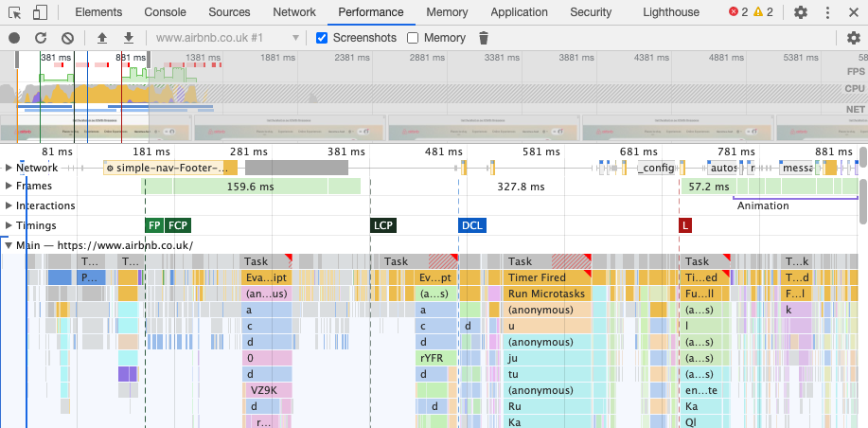
Task: Click the reload and profile icon
Action: pyautogui.click(x=41, y=38)
